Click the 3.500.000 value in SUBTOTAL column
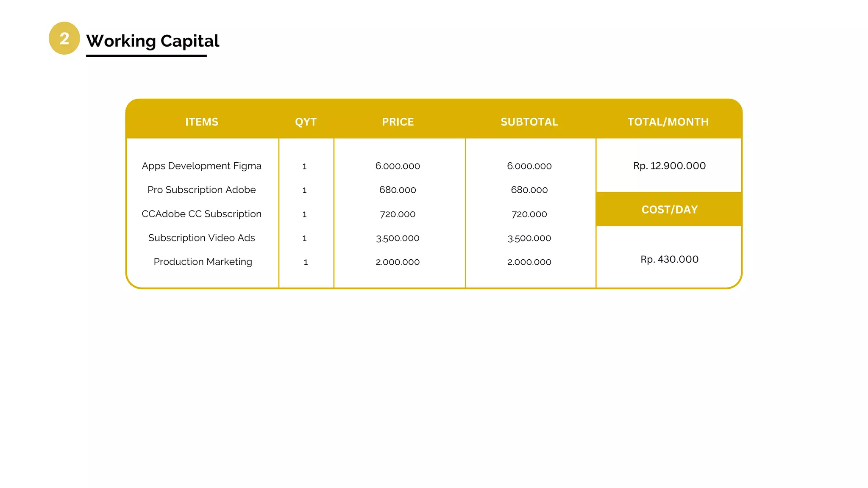The height and width of the screenshot is (488, 868). [x=529, y=238]
